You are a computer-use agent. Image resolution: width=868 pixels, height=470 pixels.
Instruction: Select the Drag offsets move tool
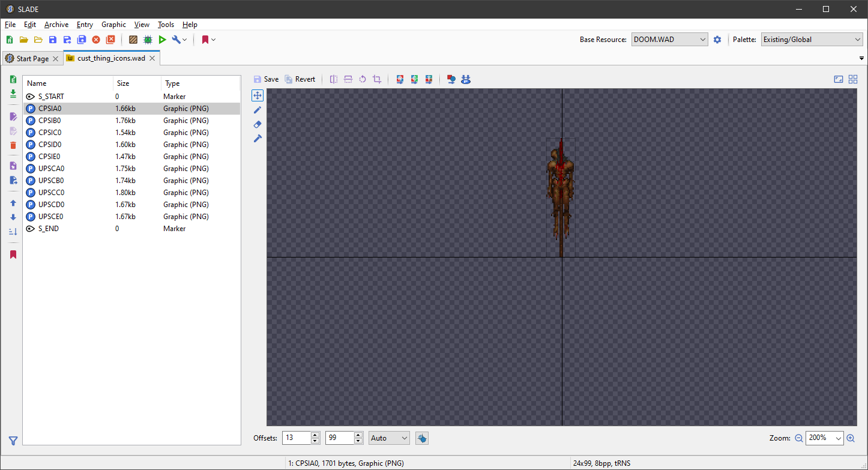pos(258,95)
